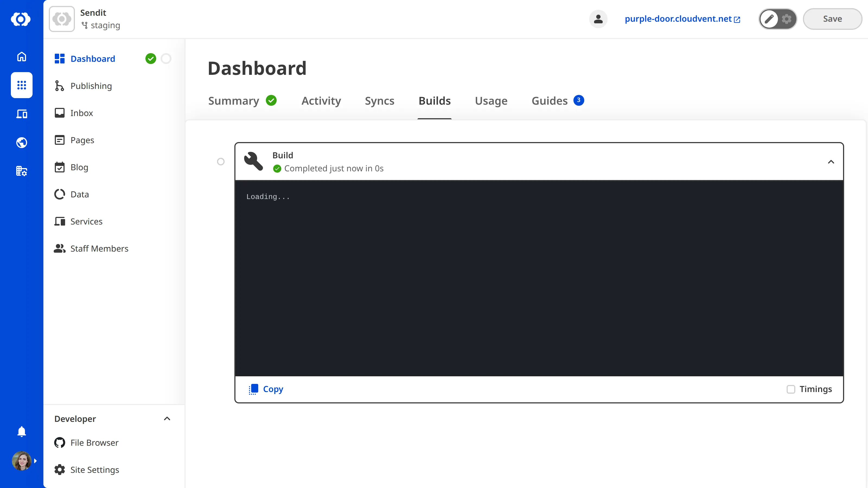Image resolution: width=868 pixels, height=488 pixels.
Task: Select the empty status circle next to Dashboard
Action: coord(166,59)
